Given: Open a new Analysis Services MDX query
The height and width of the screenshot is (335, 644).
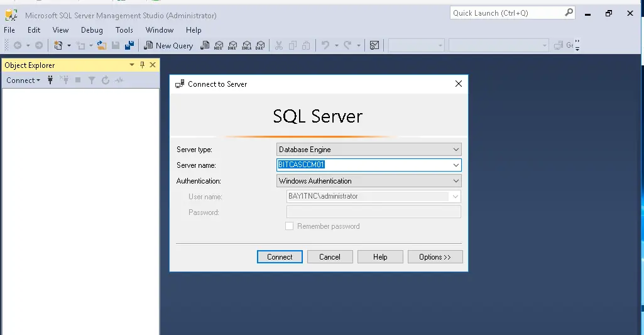Looking at the screenshot, I should [219, 45].
